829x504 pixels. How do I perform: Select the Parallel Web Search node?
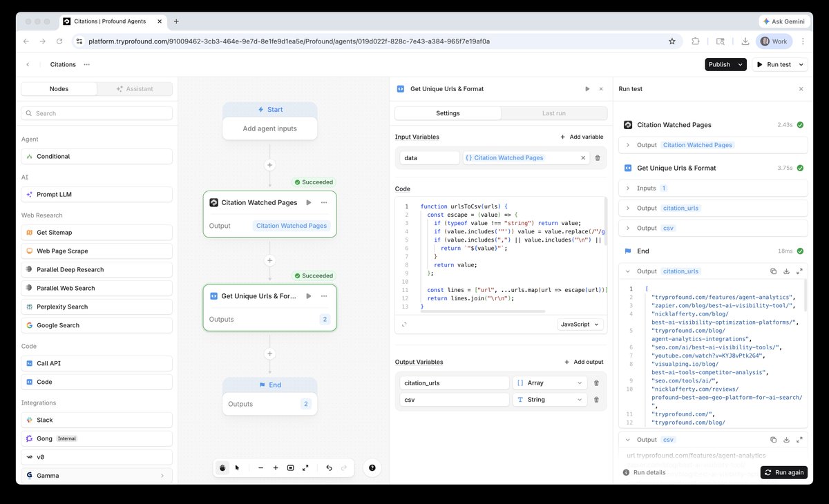tap(97, 289)
